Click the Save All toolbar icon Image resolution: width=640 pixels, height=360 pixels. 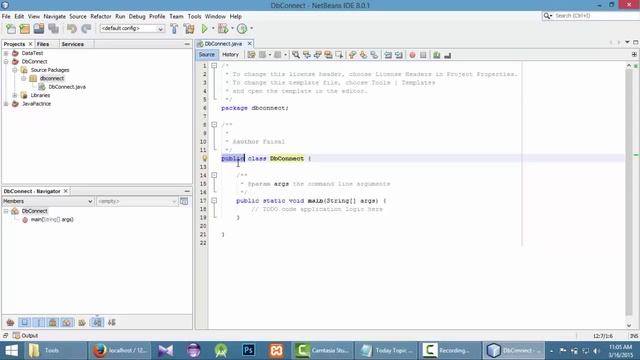[53, 29]
